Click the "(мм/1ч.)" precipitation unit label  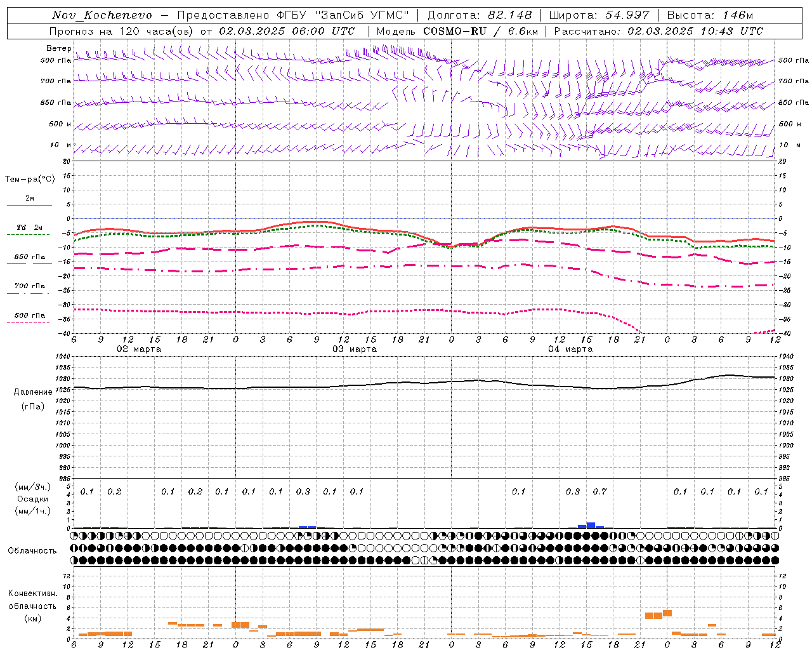pyautogui.click(x=33, y=511)
